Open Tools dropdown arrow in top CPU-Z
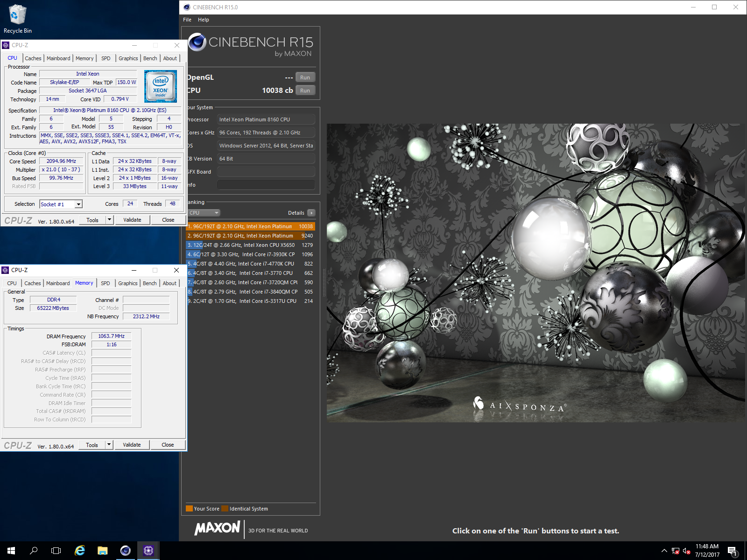 pos(109,220)
